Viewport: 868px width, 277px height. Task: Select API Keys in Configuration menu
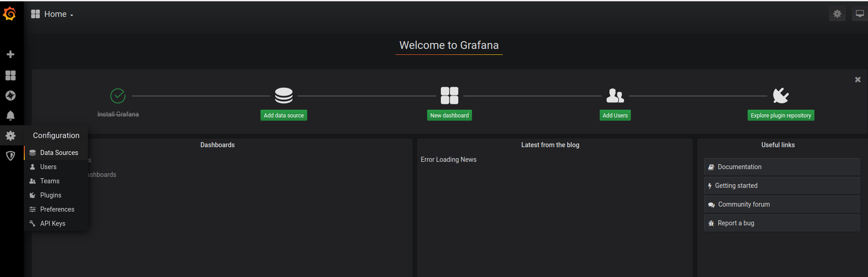click(x=56, y=224)
